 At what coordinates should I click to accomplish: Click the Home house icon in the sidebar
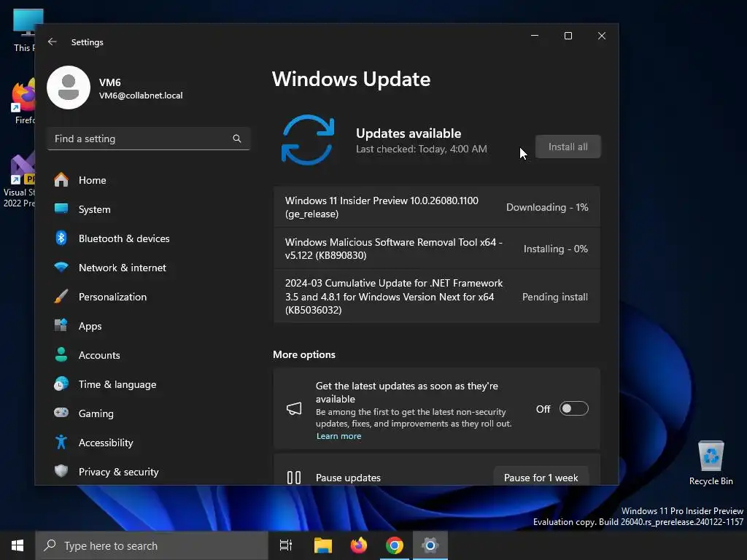pos(61,180)
